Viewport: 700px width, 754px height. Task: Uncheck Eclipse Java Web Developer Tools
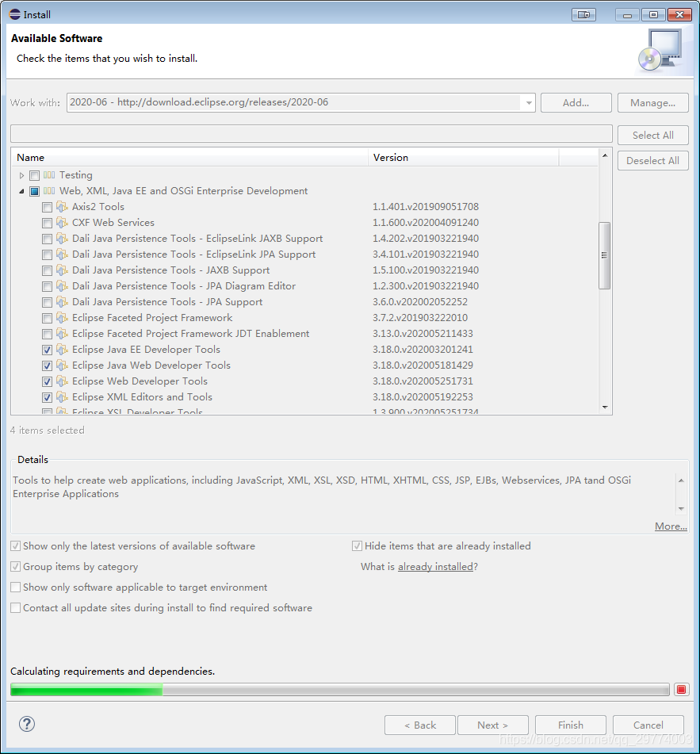pyautogui.click(x=47, y=366)
